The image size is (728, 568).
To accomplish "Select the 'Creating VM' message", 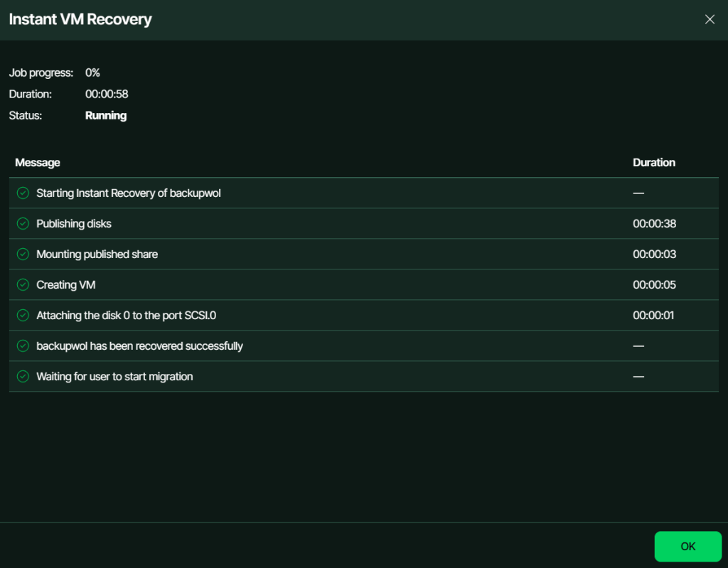I will [x=66, y=285].
